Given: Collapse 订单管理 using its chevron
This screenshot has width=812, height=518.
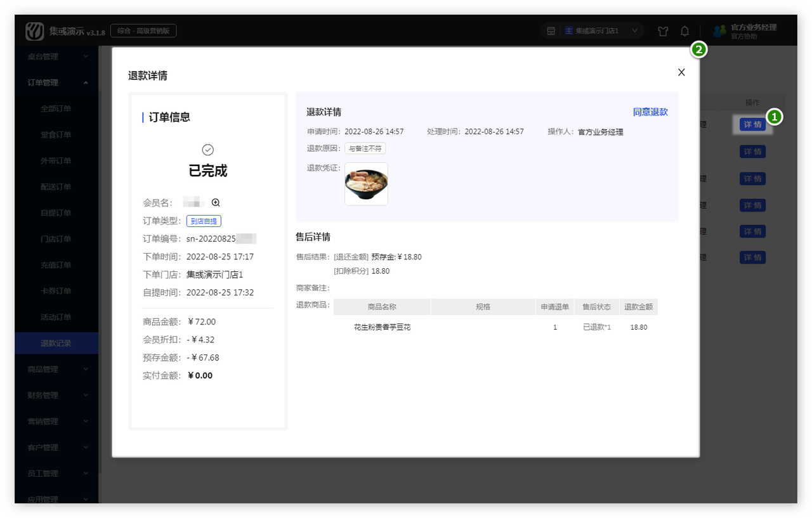Looking at the screenshot, I should (x=86, y=82).
